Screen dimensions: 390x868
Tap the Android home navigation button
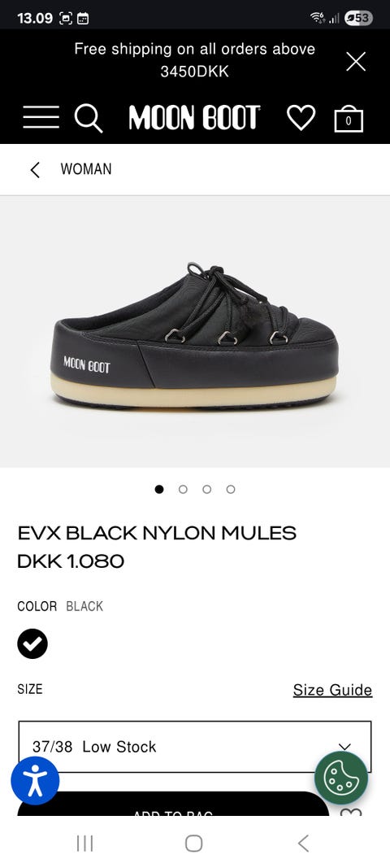click(193, 843)
